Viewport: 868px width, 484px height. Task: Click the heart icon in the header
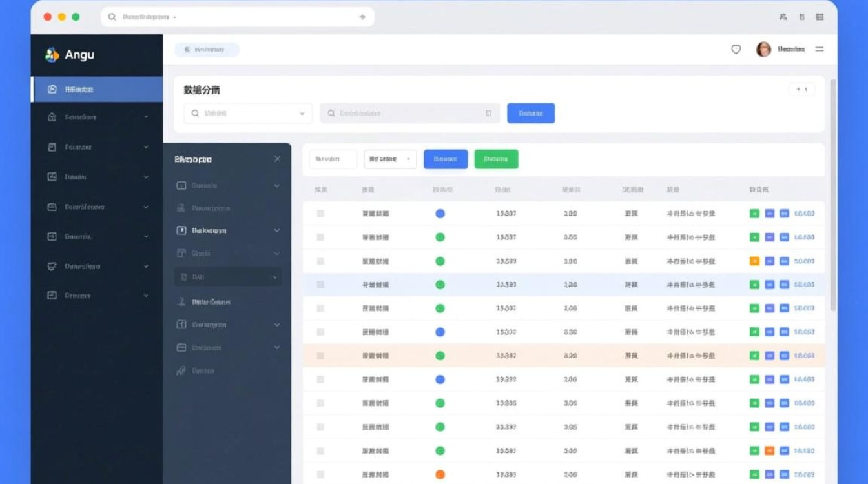click(736, 49)
